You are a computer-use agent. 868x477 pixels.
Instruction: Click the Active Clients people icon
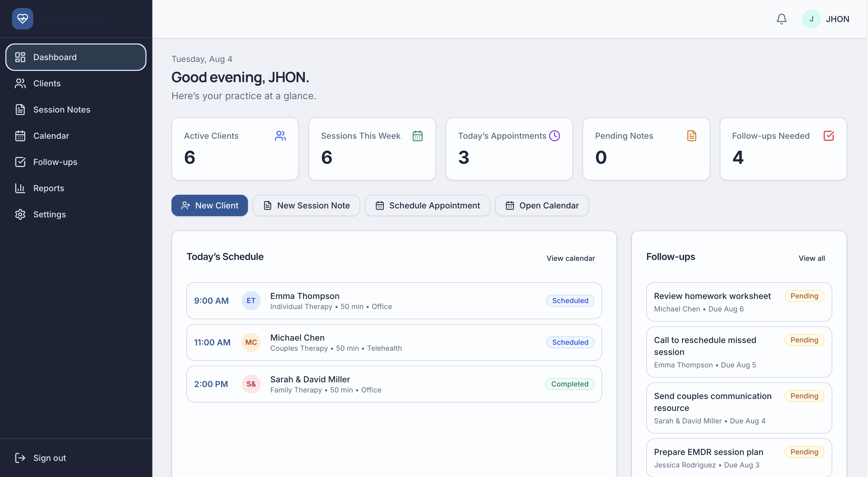[x=280, y=135]
